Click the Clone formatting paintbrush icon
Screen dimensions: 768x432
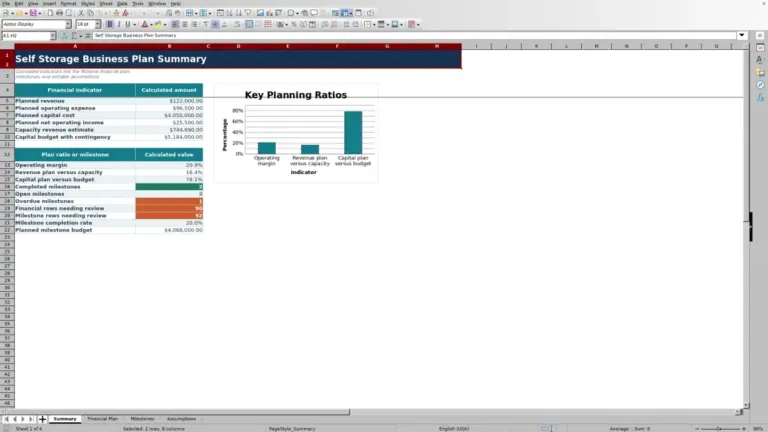click(116, 13)
